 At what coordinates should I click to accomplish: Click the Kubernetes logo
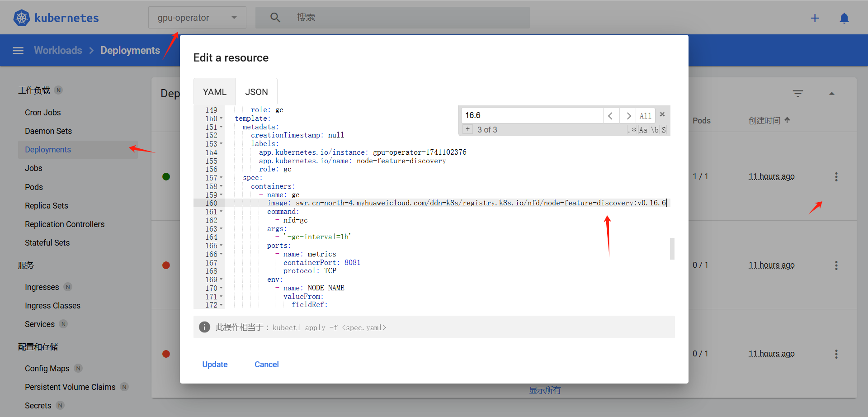[22, 18]
